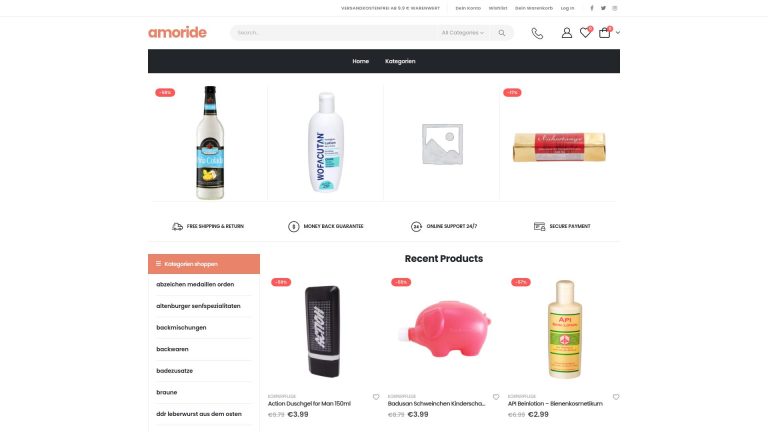
Task: Open the Instagram social icon
Action: point(615,8)
